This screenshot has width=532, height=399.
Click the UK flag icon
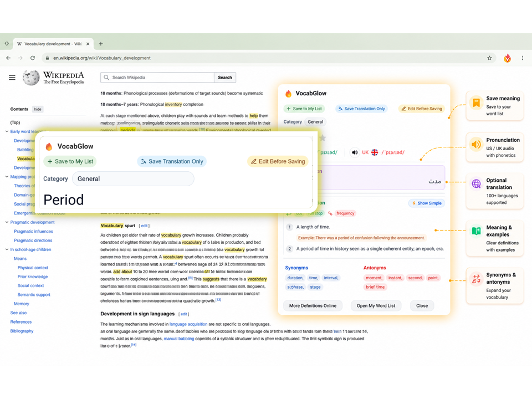tap(375, 152)
